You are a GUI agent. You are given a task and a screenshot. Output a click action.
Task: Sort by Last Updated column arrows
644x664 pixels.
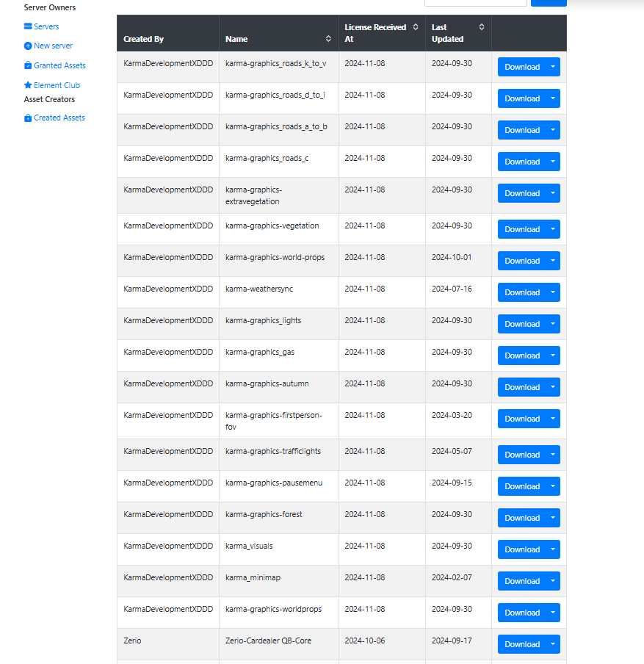pyautogui.click(x=482, y=26)
